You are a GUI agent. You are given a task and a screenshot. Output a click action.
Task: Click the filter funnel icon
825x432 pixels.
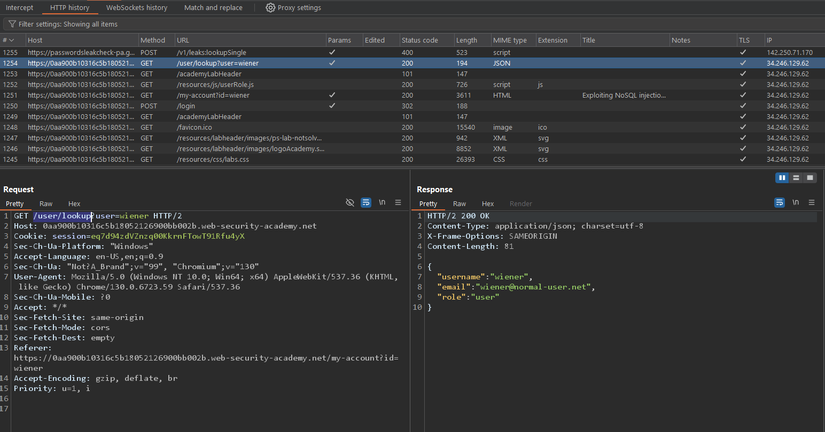point(12,24)
